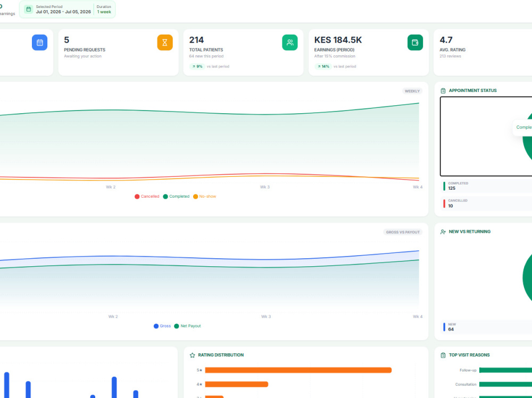Click the Completed 125 status row
The height and width of the screenshot is (398, 532).
tap(486, 186)
